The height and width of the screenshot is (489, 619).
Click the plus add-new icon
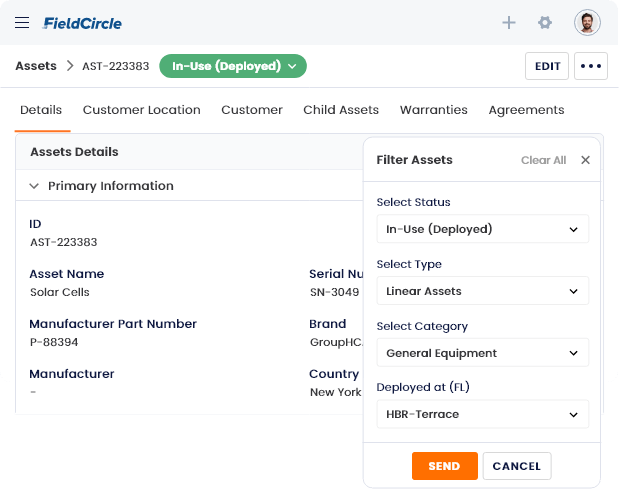coord(509,22)
